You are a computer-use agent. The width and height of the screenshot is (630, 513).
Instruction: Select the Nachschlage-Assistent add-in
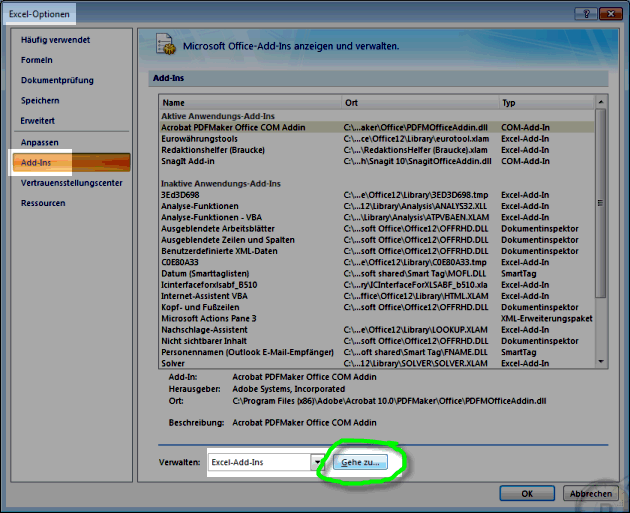376,330
